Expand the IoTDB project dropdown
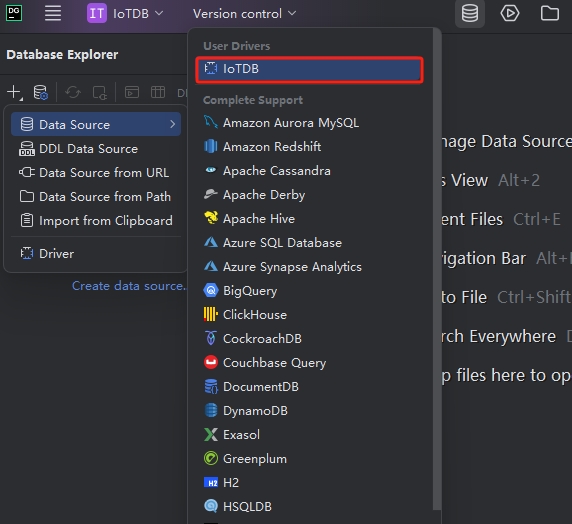The width and height of the screenshot is (572, 524). pos(125,14)
